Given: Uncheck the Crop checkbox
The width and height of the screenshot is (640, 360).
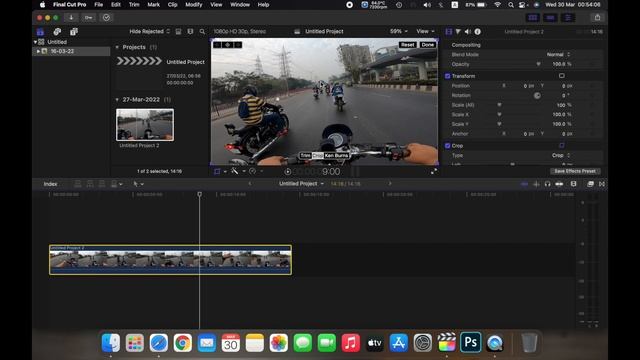Looking at the screenshot, I should [x=447, y=146].
